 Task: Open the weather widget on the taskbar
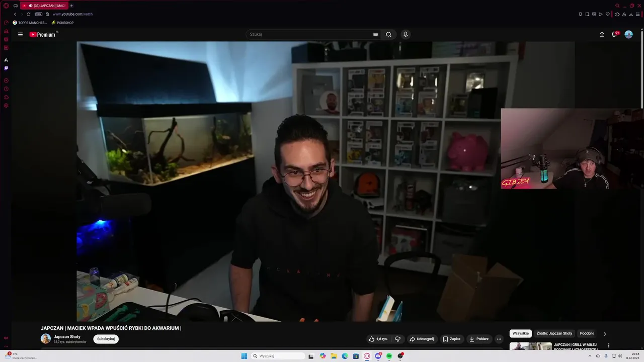pyautogui.click(x=20, y=356)
